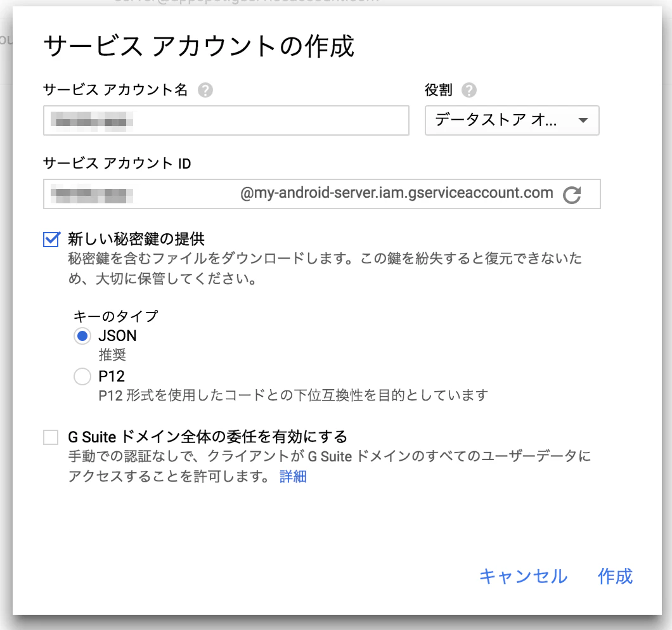Open the 役割 role dropdown
Image resolution: width=672 pixels, height=630 pixels.
point(512,120)
